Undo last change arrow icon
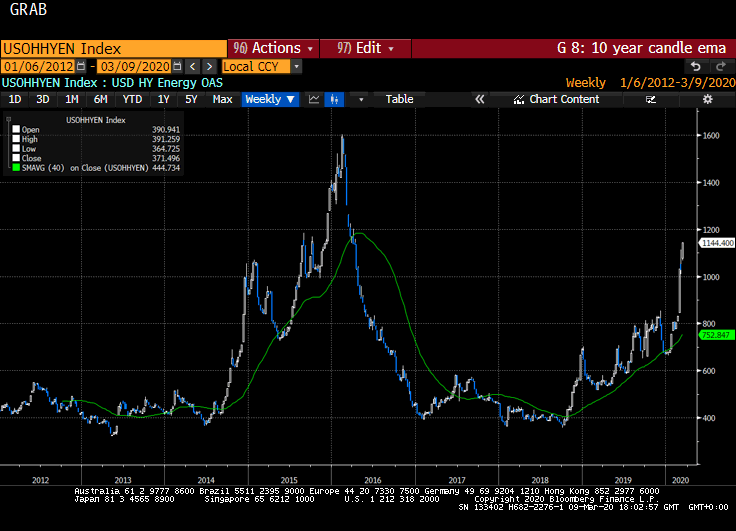Screen dimensions: 736x531 [696, 67]
